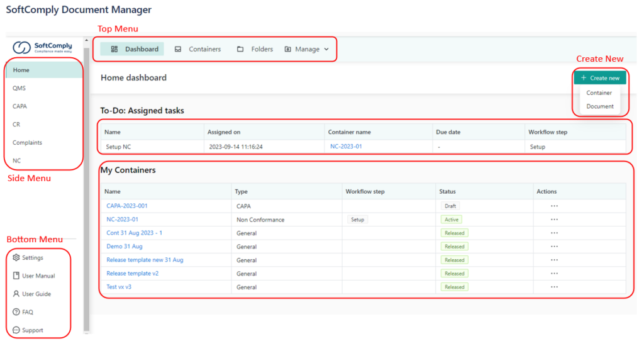Open the Settings link
This screenshot has width=644, height=341.
click(33, 257)
